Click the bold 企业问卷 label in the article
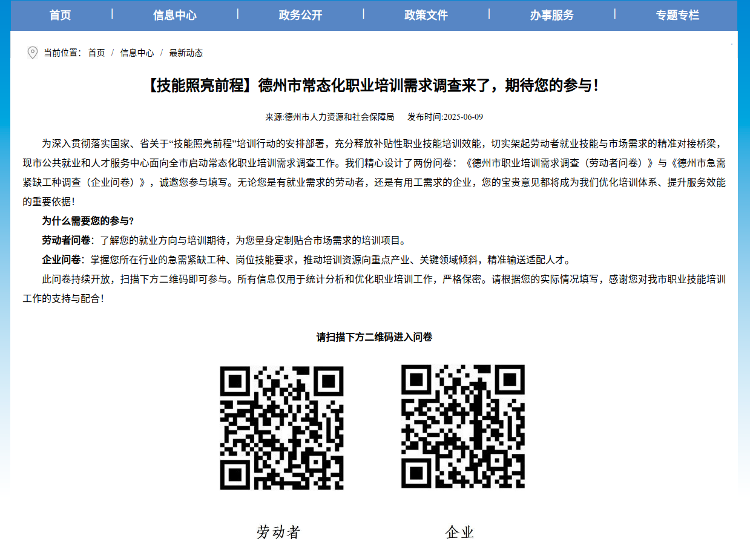The image size is (750, 544). [66, 259]
